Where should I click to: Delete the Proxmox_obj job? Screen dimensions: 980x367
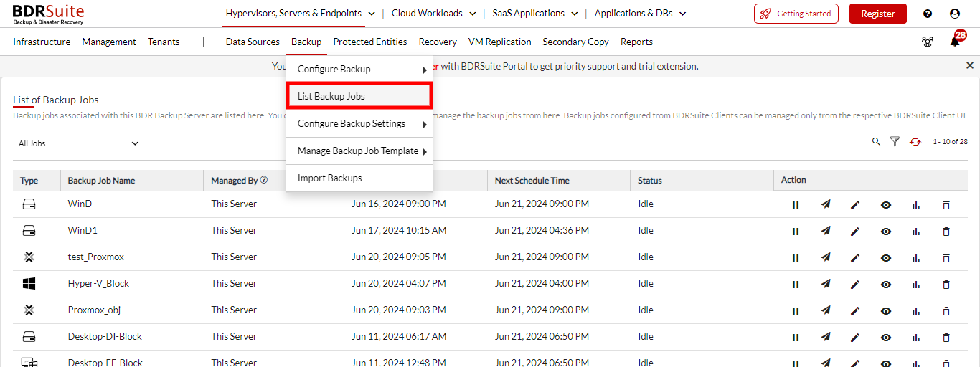pyautogui.click(x=946, y=311)
